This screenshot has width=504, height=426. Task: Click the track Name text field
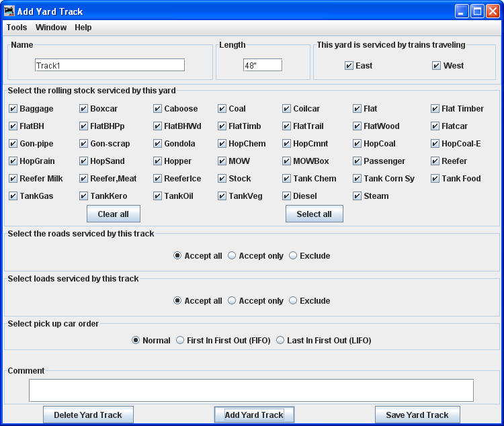click(110, 65)
